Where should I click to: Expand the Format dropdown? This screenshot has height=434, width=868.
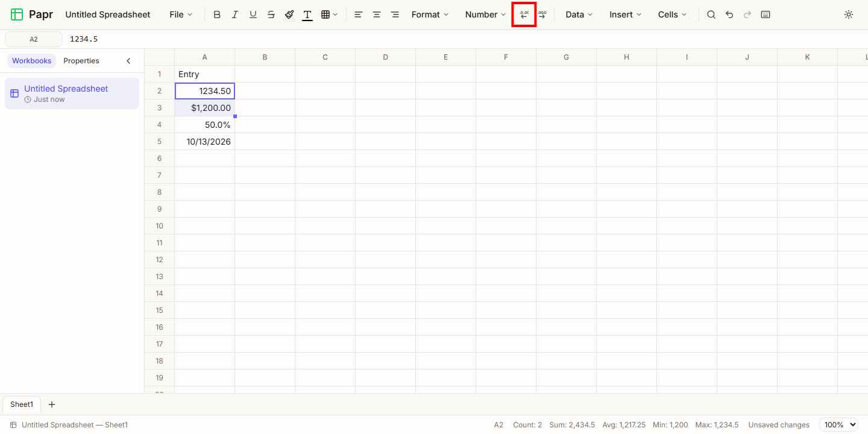click(430, 14)
